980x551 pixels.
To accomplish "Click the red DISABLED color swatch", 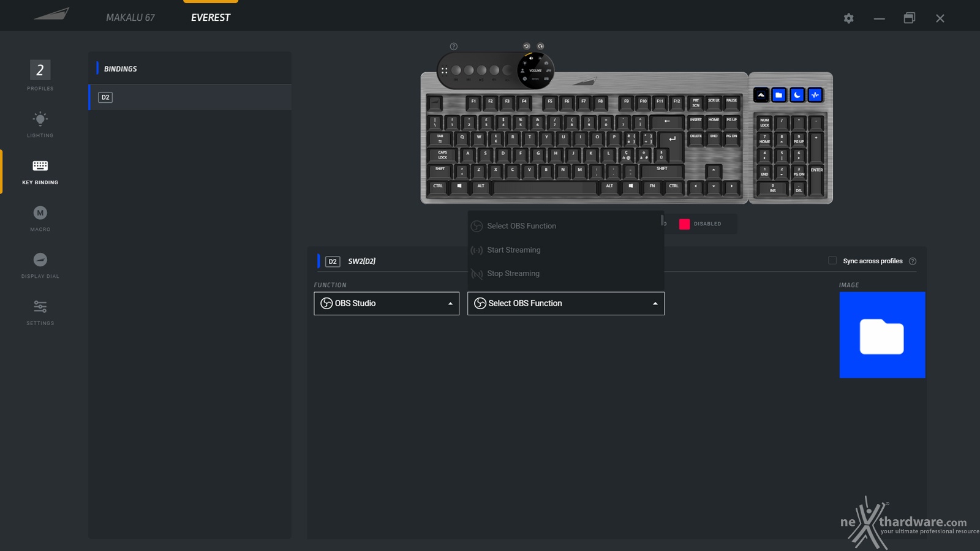I will coord(684,224).
